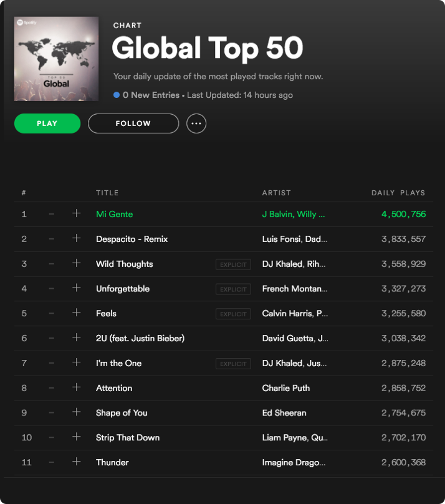445x504 pixels.
Task: Click the Global Top 50 cover art
Action: (57, 59)
